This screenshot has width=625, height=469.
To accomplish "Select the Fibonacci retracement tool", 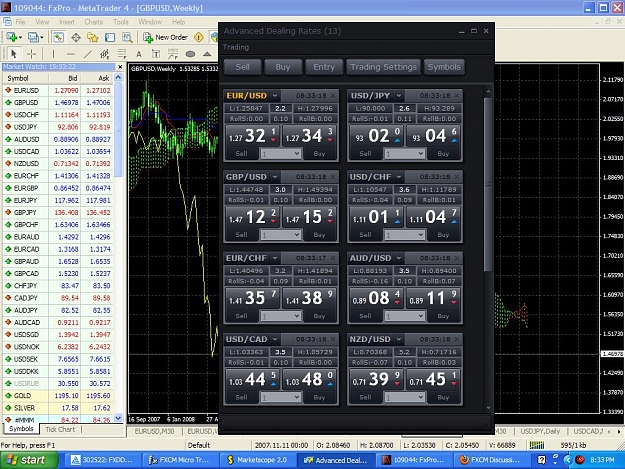I will coord(122,53).
